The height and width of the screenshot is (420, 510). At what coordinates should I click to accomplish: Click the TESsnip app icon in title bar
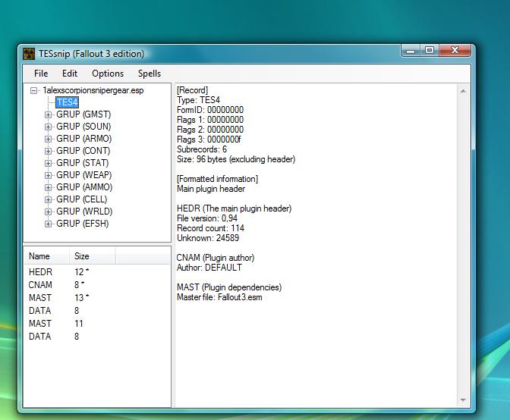coord(29,54)
